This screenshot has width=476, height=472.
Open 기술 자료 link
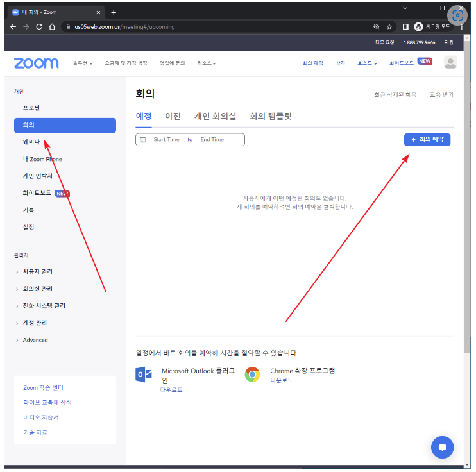point(35,432)
